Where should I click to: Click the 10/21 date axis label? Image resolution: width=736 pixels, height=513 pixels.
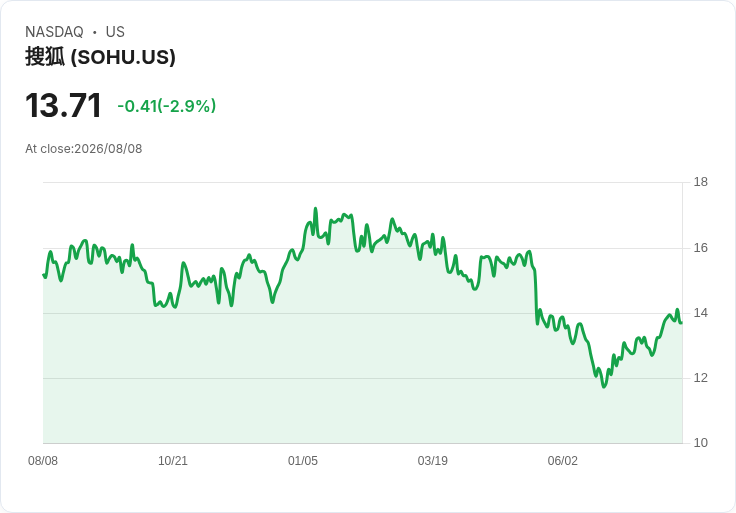(x=173, y=461)
